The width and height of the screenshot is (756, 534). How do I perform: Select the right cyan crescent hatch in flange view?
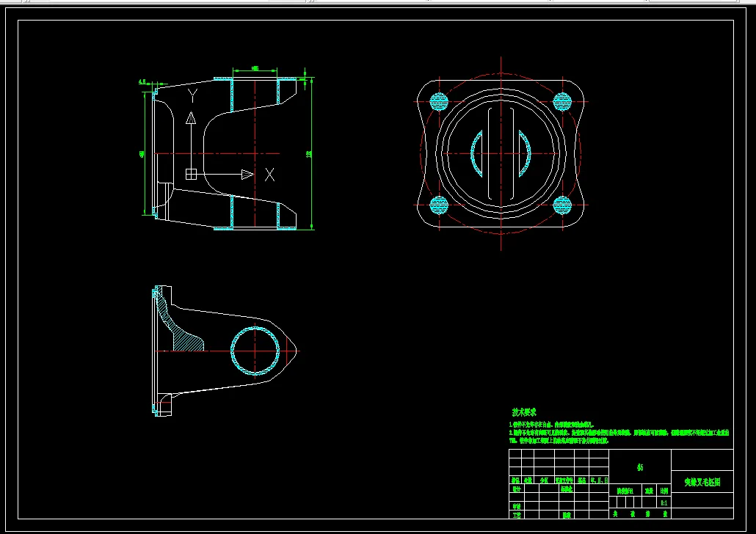[526, 154]
